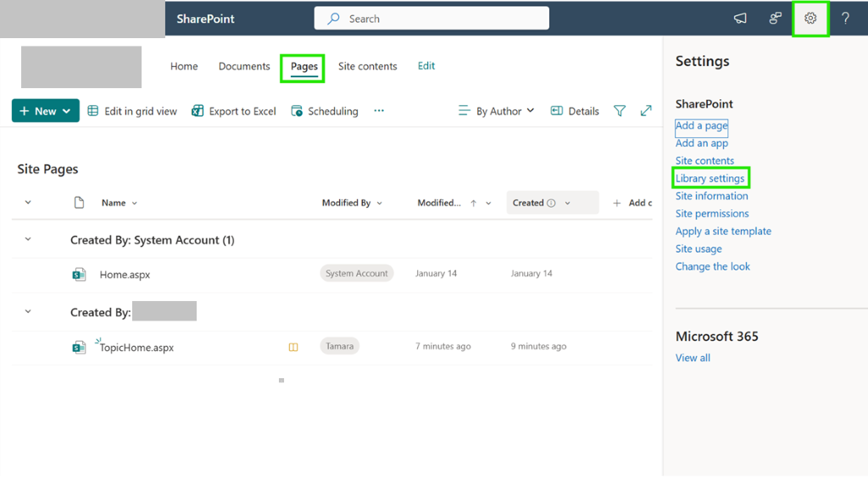Open the filter pane funnel icon
Viewport: 868px width, 479px height.
[620, 111]
